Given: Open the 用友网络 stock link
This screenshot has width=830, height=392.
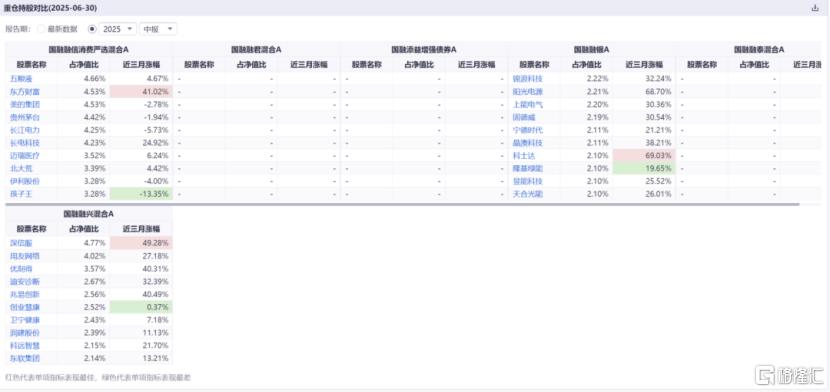Looking at the screenshot, I should click(x=25, y=256).
